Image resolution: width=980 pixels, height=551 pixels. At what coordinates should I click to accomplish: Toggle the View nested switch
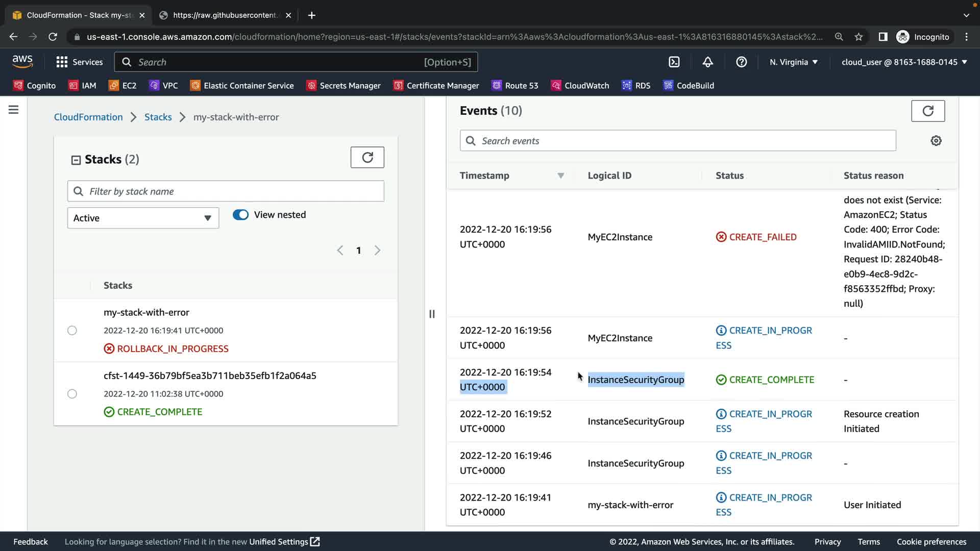[240, 215]
